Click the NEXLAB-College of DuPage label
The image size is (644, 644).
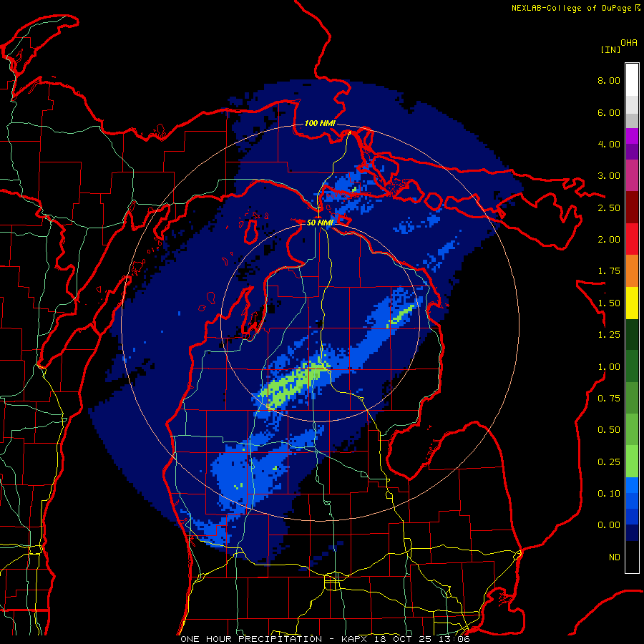[572, 8]
